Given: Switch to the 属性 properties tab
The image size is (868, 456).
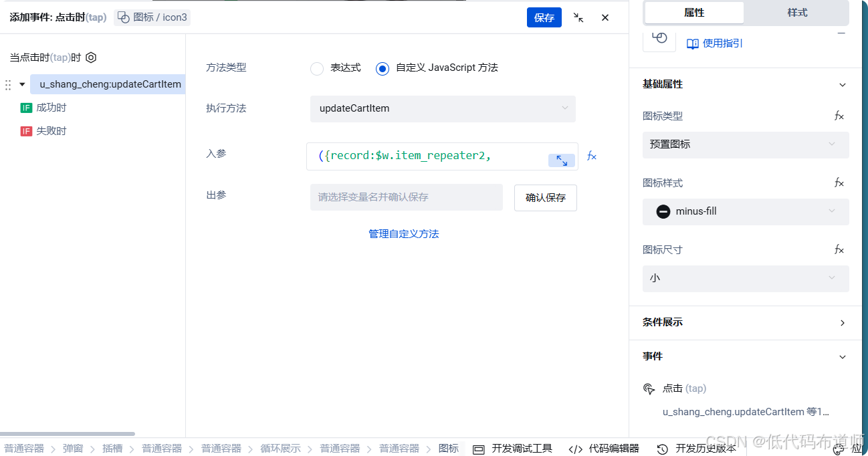Looking at the screenshot, I should tap(694, 13).
